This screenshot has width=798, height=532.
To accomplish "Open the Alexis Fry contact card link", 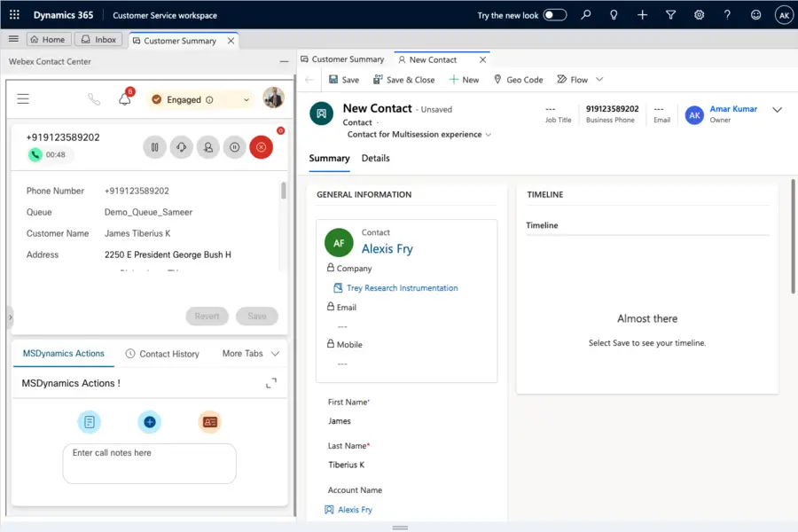I will point(387,248).
